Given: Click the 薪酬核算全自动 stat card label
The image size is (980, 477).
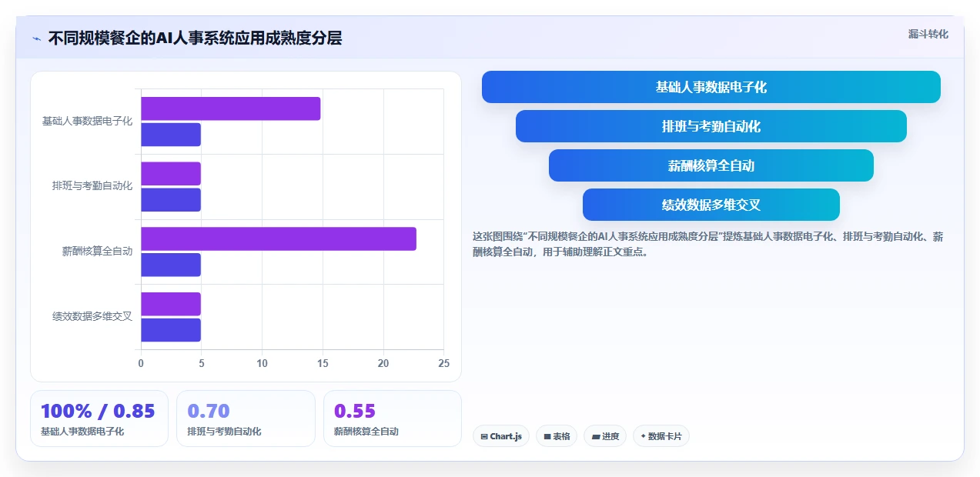Looking at the screenshot, I should pos(366,432).
